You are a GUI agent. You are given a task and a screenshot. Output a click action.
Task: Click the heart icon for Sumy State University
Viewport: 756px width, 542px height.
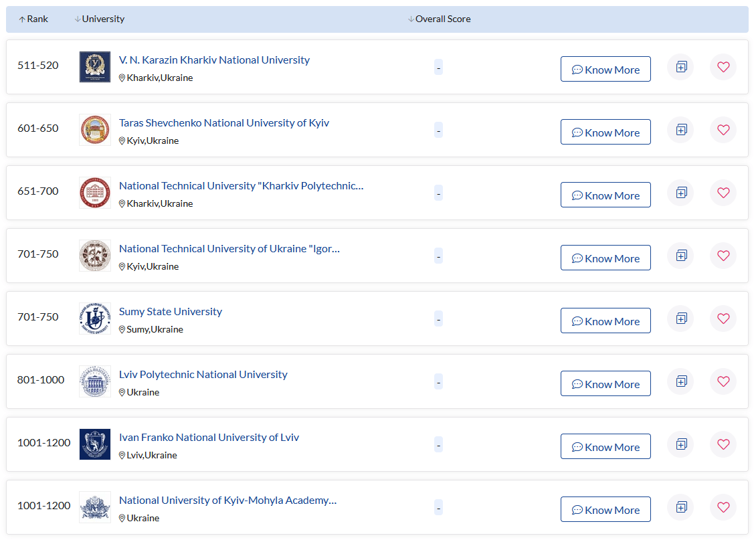[x=723, y=319]
